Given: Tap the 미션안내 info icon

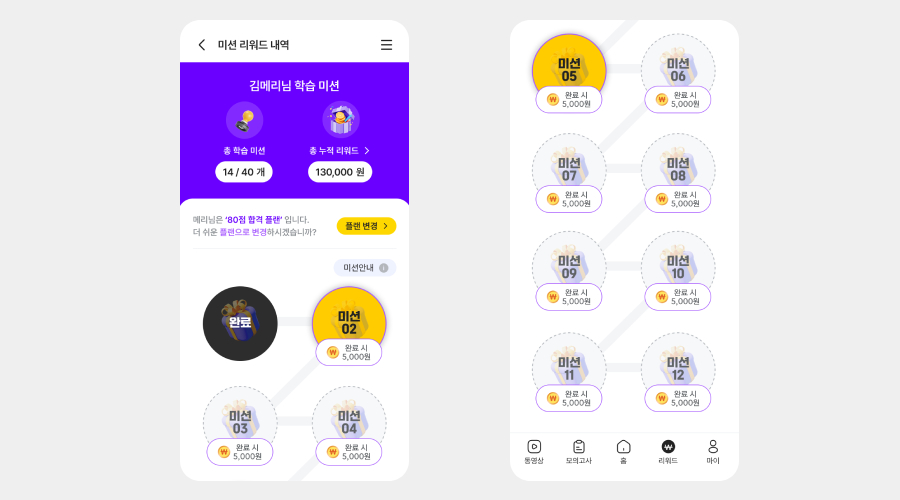Looking at the screenshot, I should point(383,268).
